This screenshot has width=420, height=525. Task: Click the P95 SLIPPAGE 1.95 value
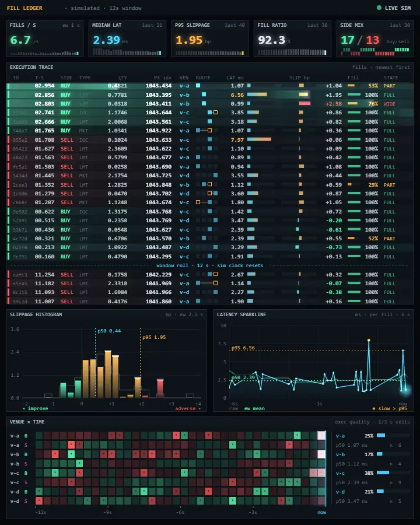coord(189,40)
